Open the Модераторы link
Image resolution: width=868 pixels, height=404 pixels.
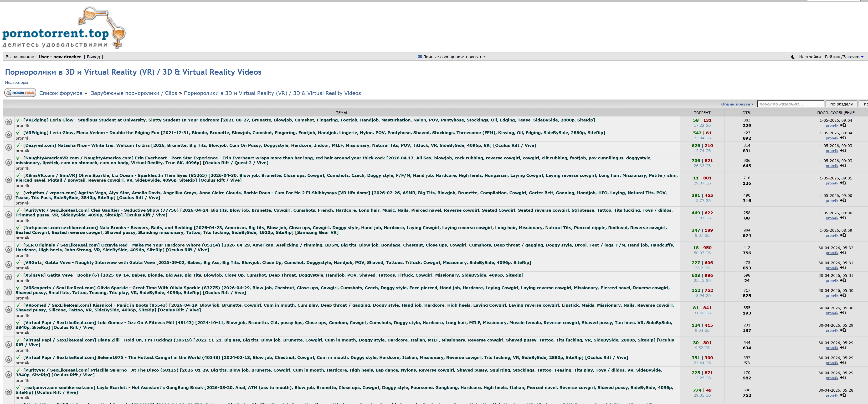(x=16, y=83)
